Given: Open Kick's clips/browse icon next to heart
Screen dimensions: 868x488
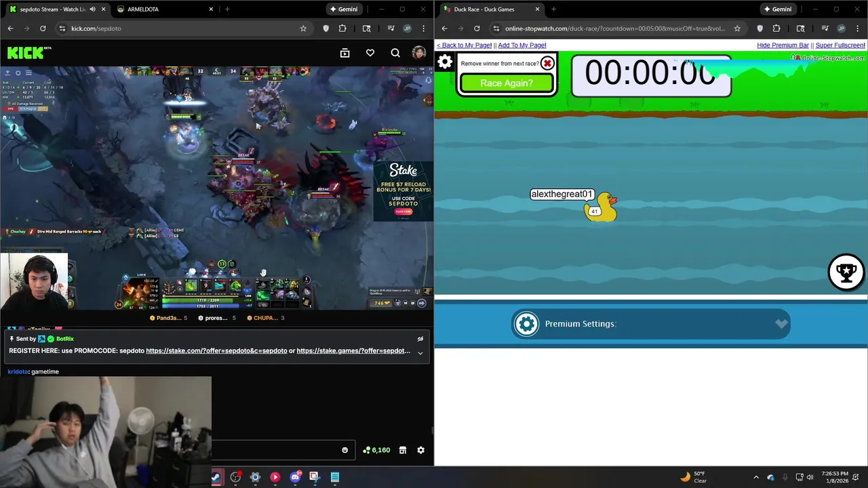Looking at the screenshot, I should [x=344, y=53].
